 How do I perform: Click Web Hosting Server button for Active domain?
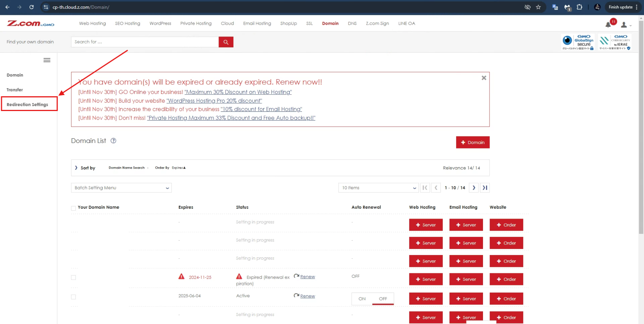[426, 299]
